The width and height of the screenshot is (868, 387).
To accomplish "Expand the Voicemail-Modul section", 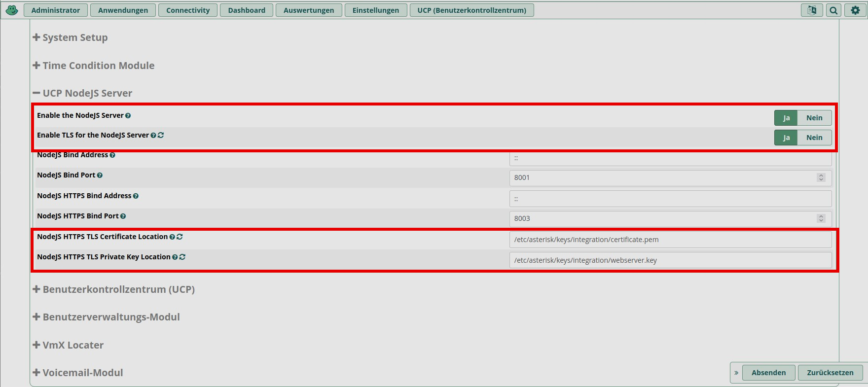I will pos(78,373).
